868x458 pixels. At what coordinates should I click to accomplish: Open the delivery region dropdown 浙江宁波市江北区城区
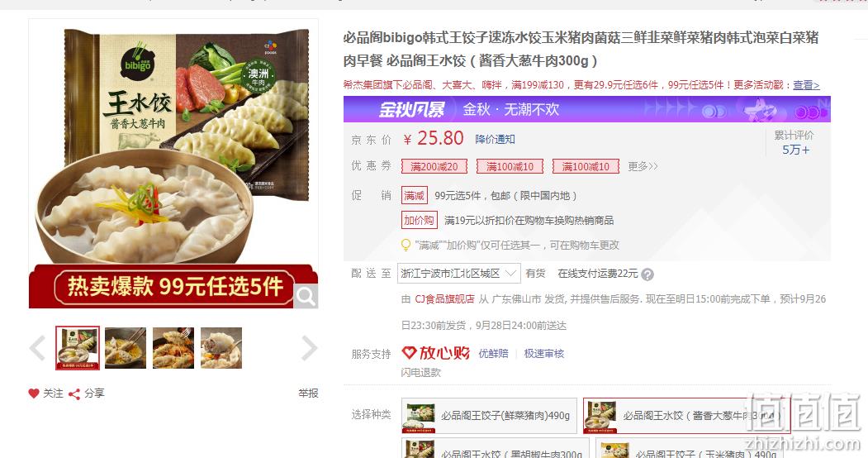pos(459,274)
